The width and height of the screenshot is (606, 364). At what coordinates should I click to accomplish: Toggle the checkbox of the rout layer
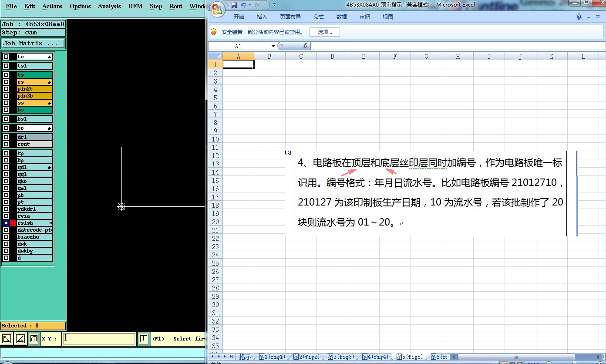click(x=6, y=144)
